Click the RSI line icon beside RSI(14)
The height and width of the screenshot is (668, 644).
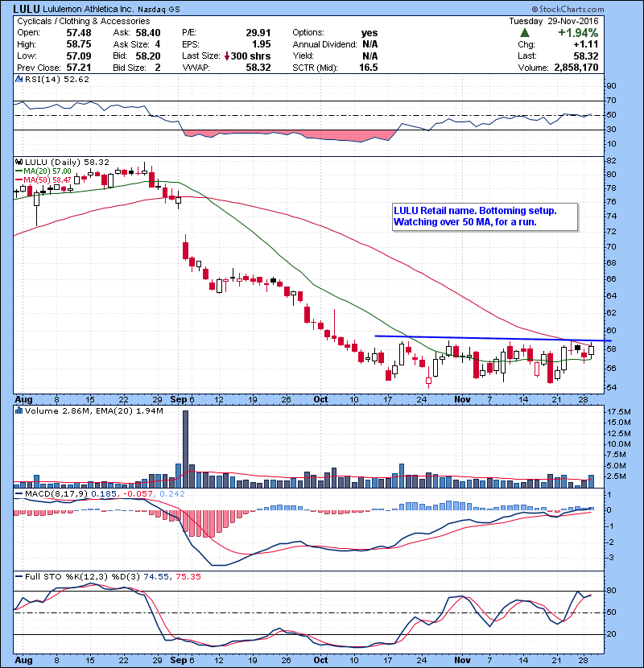coord(19,79)
